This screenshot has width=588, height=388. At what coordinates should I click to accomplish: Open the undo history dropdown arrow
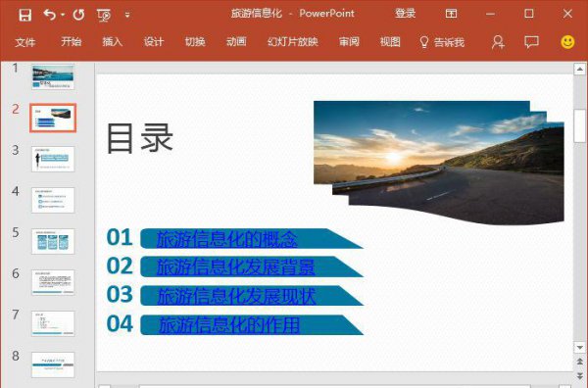click(x=63, y=15)
